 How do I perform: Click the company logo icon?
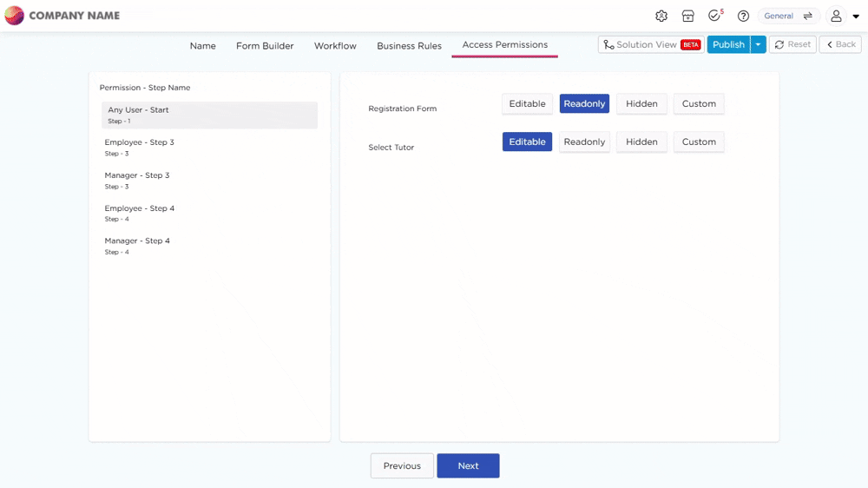click(x=14, y=16)
